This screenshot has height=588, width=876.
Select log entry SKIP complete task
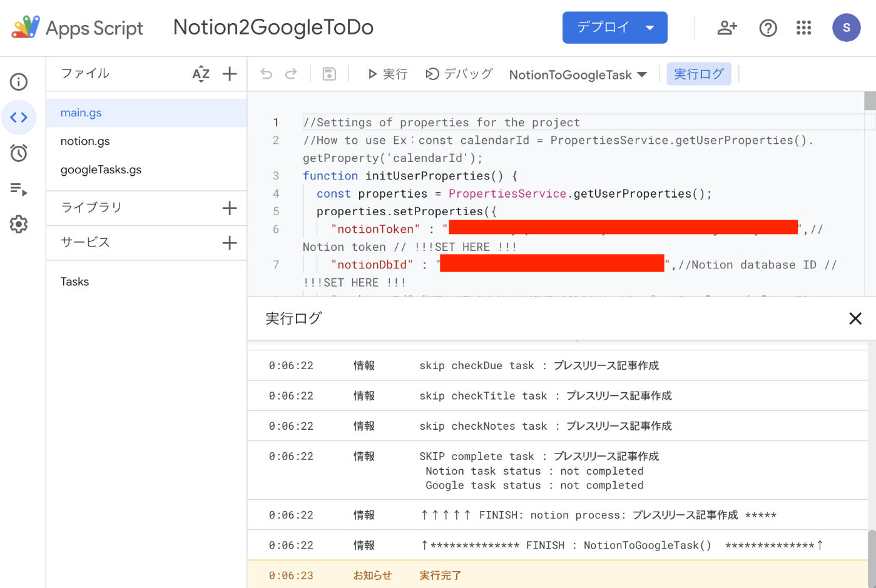[558, 470]
